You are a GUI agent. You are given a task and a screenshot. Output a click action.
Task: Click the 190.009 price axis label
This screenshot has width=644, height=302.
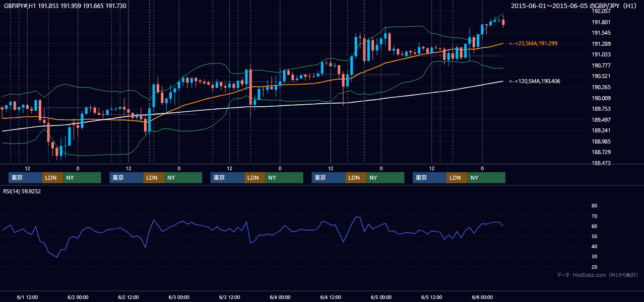(601, 98)
